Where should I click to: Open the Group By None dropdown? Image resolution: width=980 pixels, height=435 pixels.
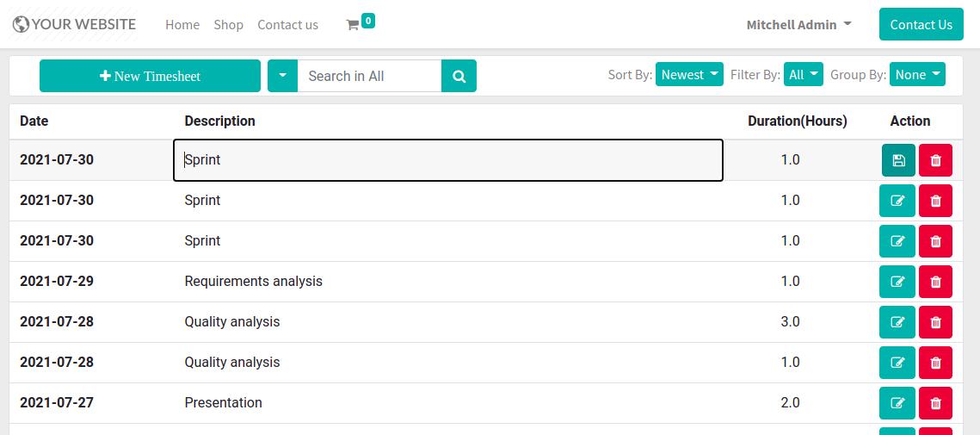[917, 74]
